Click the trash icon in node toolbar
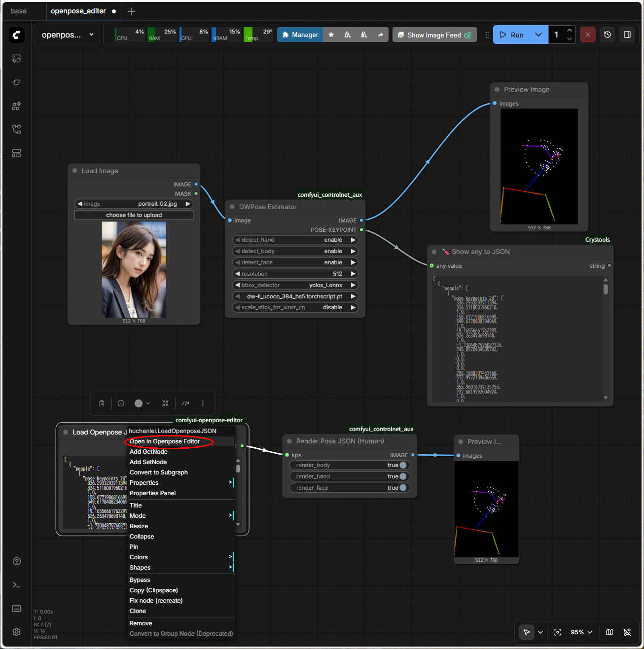644x649 pixels. pyautogui.click(x=102, y=403)
